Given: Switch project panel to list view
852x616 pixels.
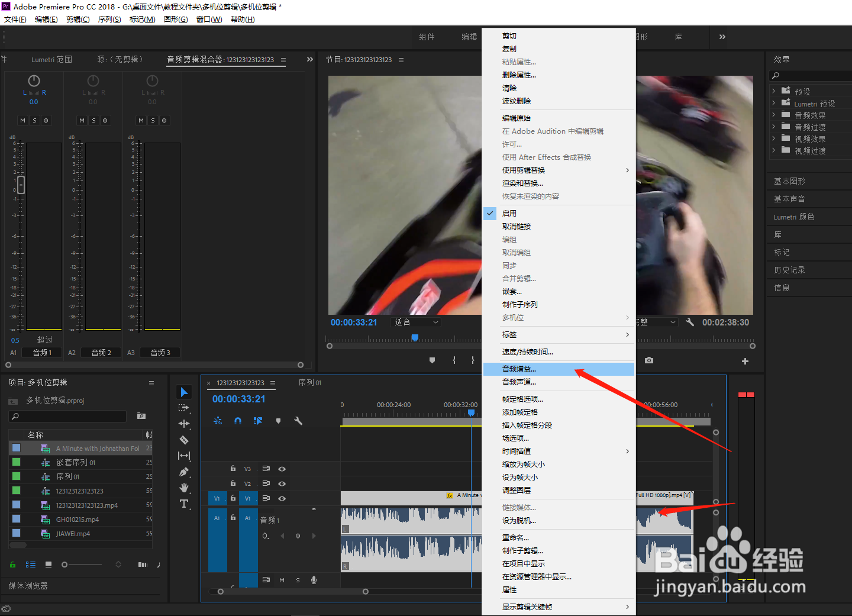Looking at the screenshot, I should click(31, 565).
